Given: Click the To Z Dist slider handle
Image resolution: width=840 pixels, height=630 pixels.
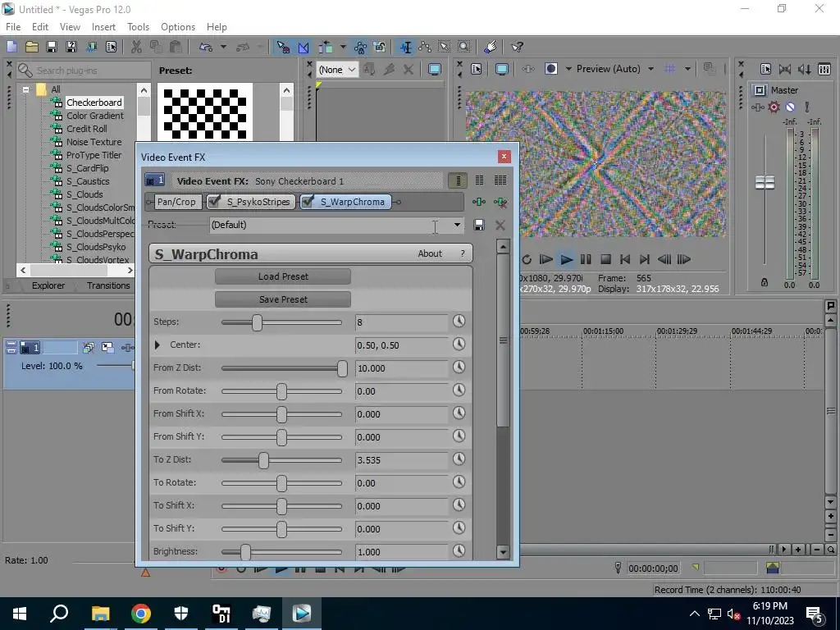Looking at the screenshot, I should pos(263,460).
